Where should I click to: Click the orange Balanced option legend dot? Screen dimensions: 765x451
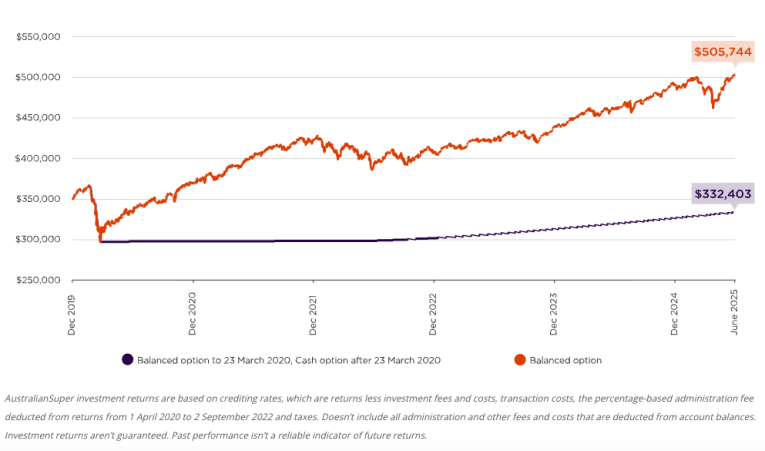click(519, 359)
